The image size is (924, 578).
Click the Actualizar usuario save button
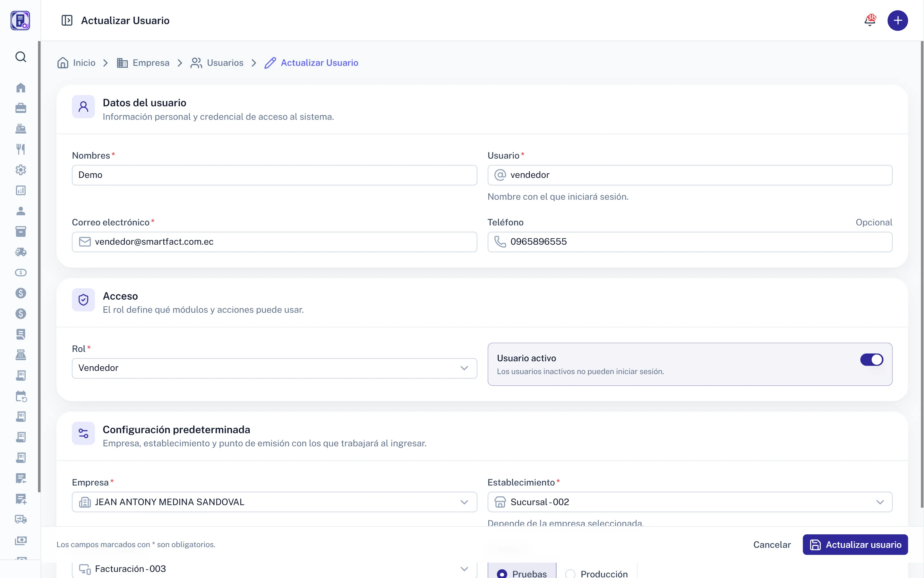tap(855, 545)
